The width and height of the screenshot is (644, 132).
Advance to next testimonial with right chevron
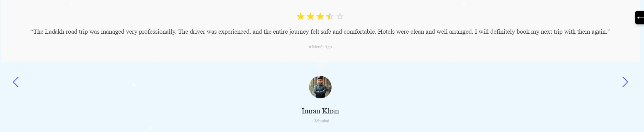[x=625, y=82]
